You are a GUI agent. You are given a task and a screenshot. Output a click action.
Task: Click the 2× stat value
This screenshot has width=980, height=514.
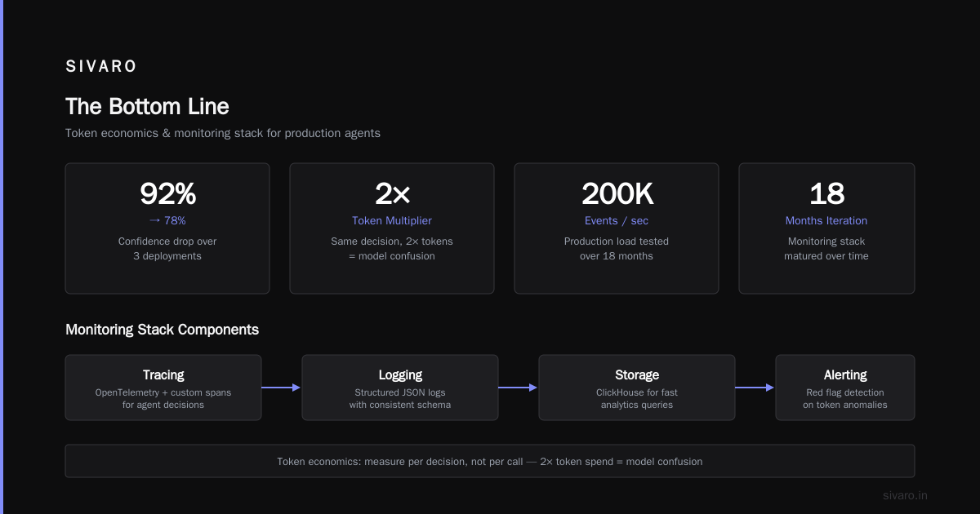coord(392,193)
